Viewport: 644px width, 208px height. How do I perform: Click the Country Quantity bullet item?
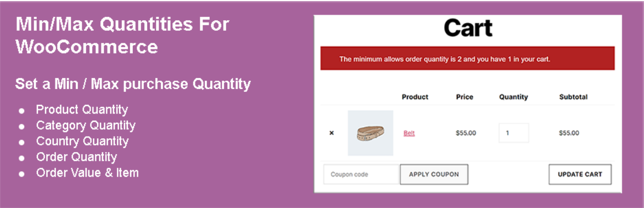click(x=82, y=142)
